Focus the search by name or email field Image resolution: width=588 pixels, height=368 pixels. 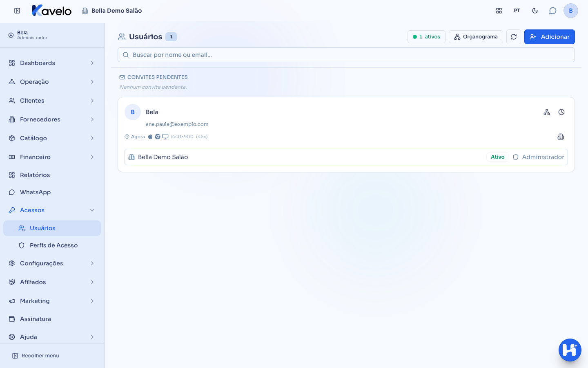[346, 55]
